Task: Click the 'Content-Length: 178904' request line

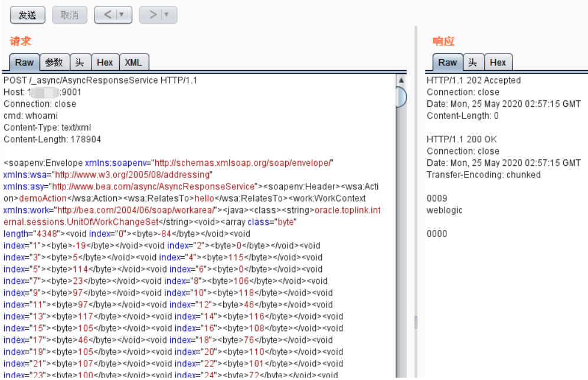Action: pyautogui.click(x=53, y=139)
